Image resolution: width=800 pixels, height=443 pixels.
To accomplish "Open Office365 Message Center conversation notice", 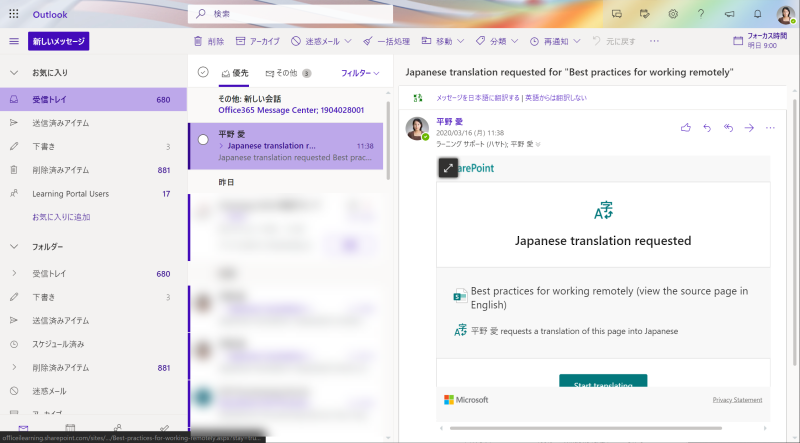I will click(x=291, y=110).
